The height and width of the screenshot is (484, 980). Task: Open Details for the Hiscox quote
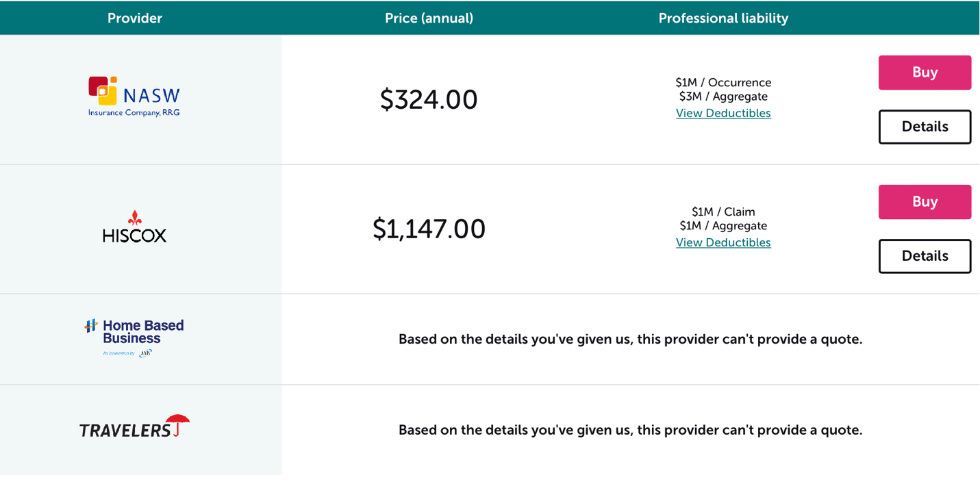925,256
